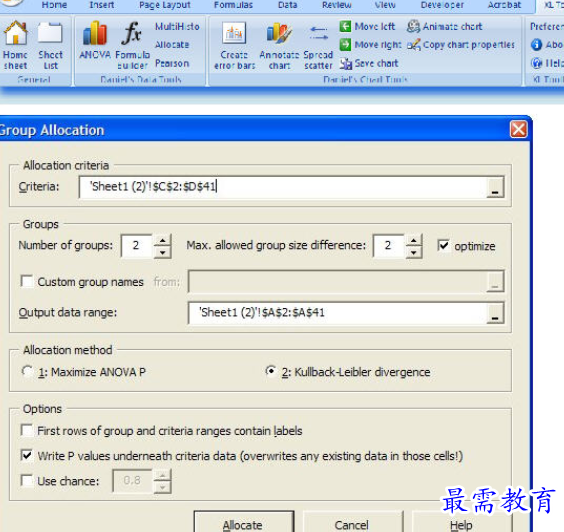Viewport: 564px width, 532px height.
Task: Click inside Output data range field
Action: pos(337,313)
